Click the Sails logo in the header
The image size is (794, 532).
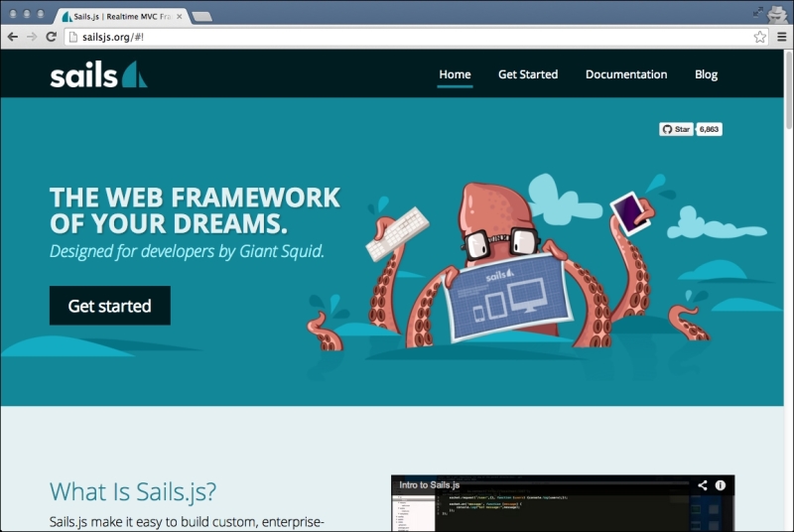(98, 74)
